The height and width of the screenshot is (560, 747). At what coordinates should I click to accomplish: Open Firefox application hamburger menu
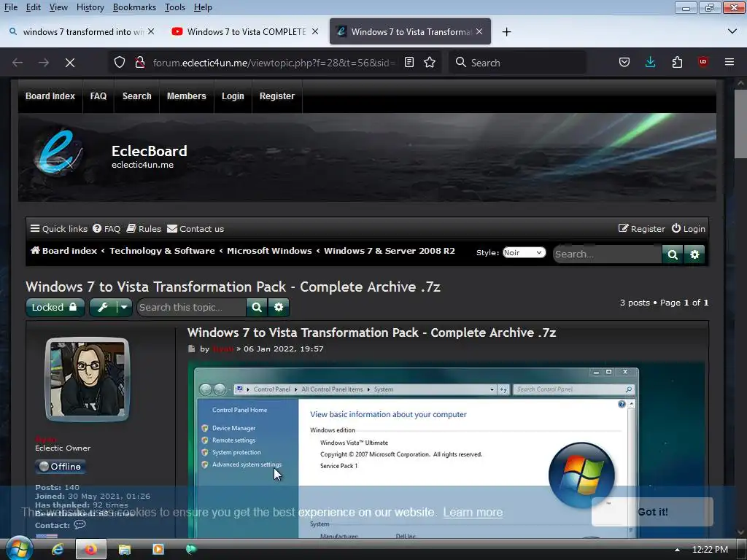(729, 63)
